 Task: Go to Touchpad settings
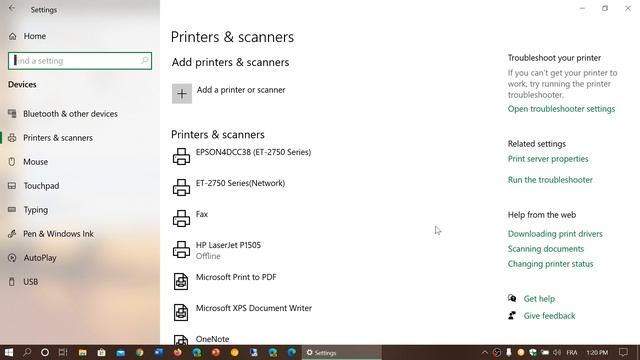pos(41,186)
